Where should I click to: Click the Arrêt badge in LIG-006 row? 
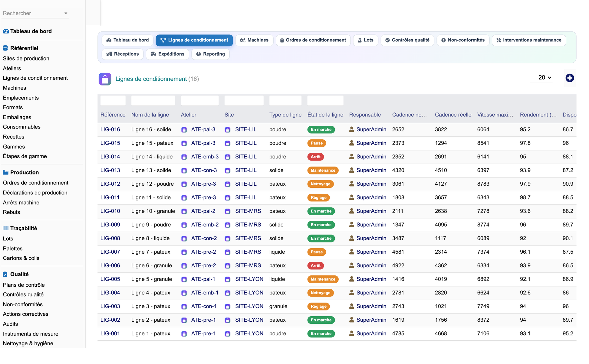coord(315,266)
